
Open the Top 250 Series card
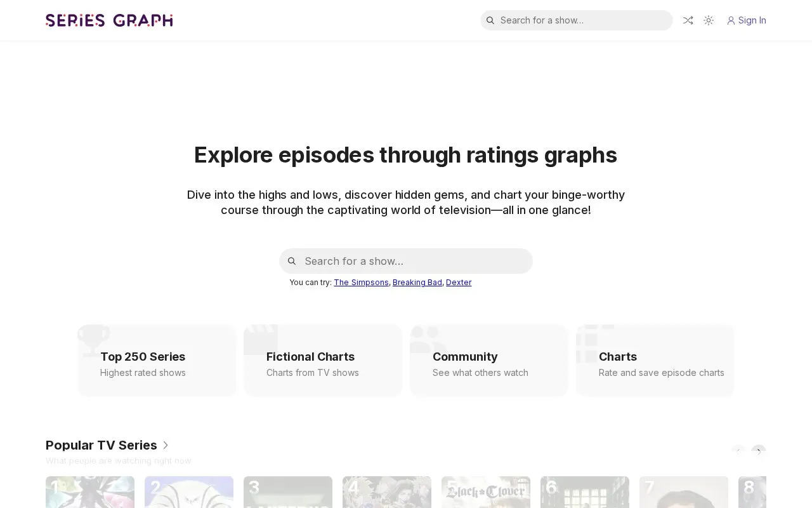[157, 360]
